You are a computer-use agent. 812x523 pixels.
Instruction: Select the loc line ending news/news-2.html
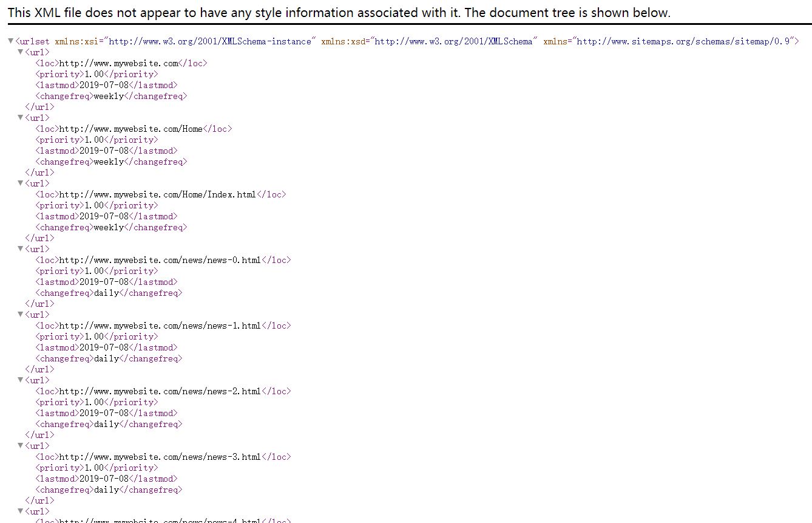[x=163, y=391]
